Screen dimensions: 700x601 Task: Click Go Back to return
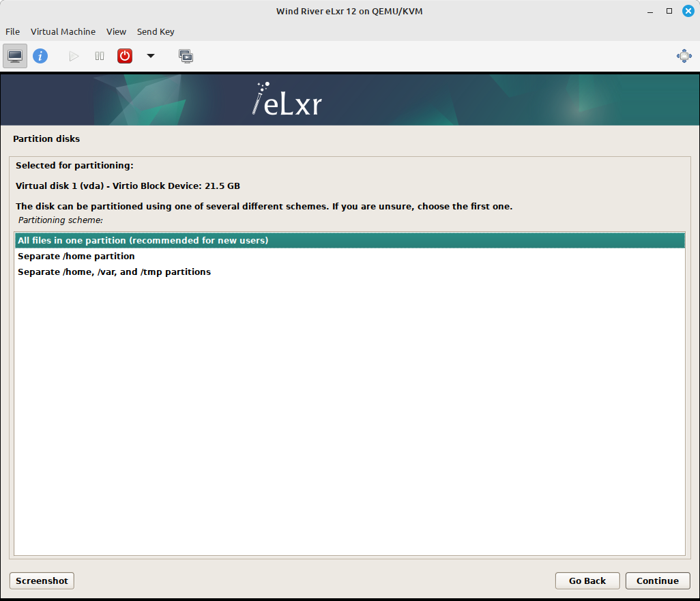click(587, 581)
